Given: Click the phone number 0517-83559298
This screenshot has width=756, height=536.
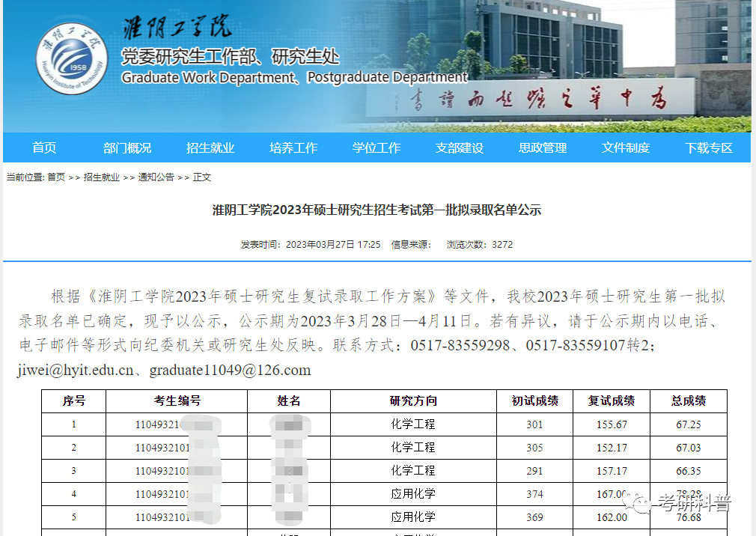Looking at the screenshot, I should pyautogui.click(x=460, y=346).
